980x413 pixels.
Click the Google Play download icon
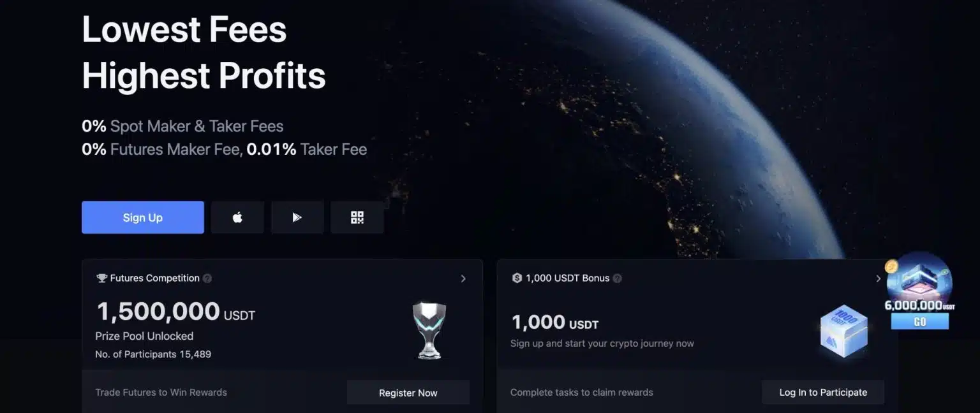tap(297, 217)
